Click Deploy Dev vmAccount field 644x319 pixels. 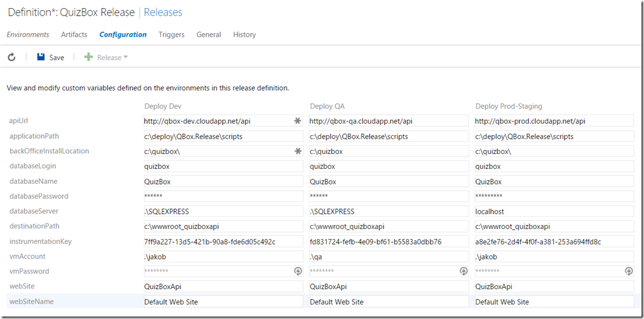224,256
